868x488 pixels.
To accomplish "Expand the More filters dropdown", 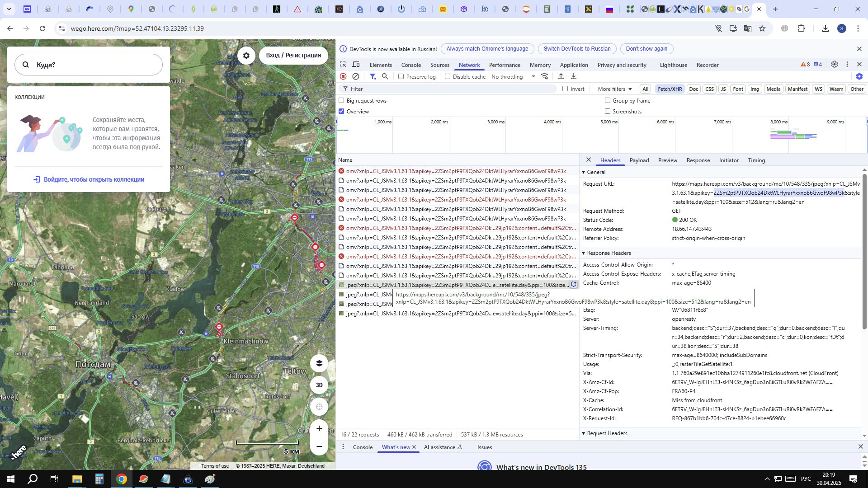I will click(614, 89).
